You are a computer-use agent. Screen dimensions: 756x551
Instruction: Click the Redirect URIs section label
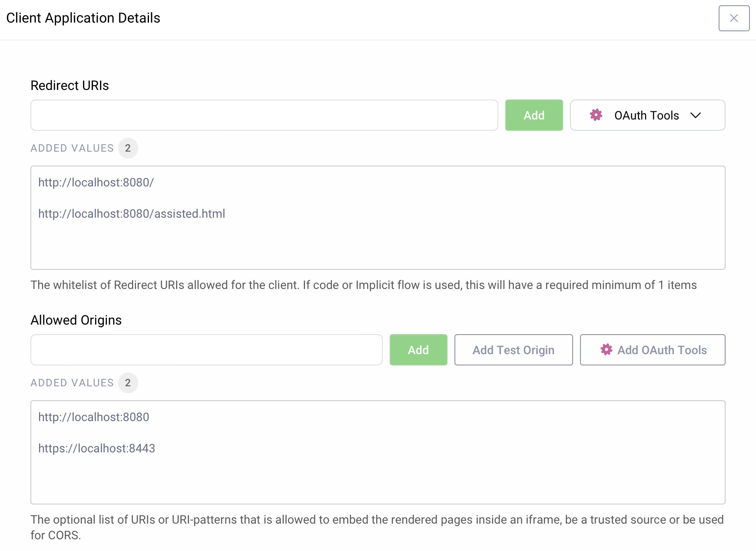(x=70, y=85)
